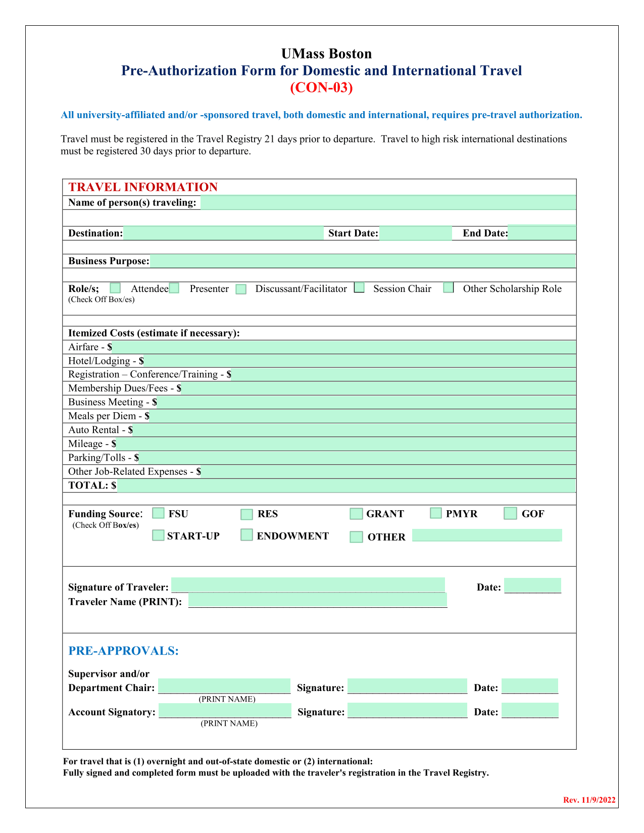This screenshot has width=644, height=833.
Task: Click the Signature of Traveler field
Action: coord(308,585)
